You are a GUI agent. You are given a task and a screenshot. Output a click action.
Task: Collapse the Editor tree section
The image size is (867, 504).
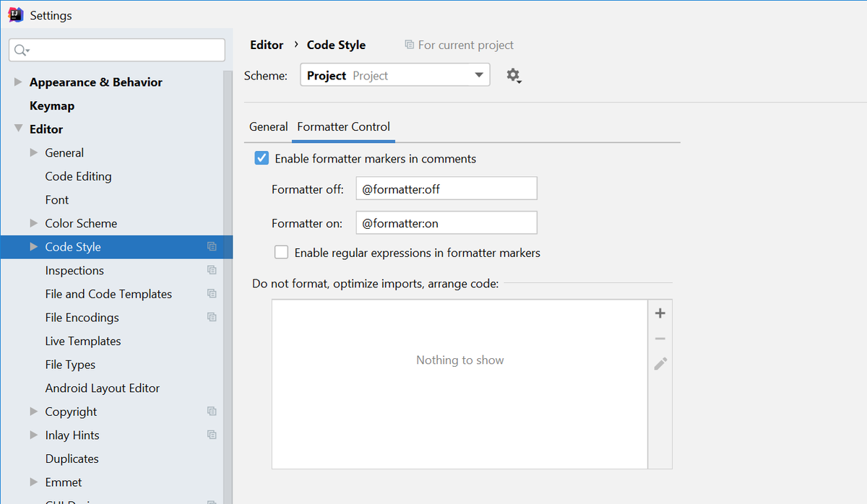point(17,129)
